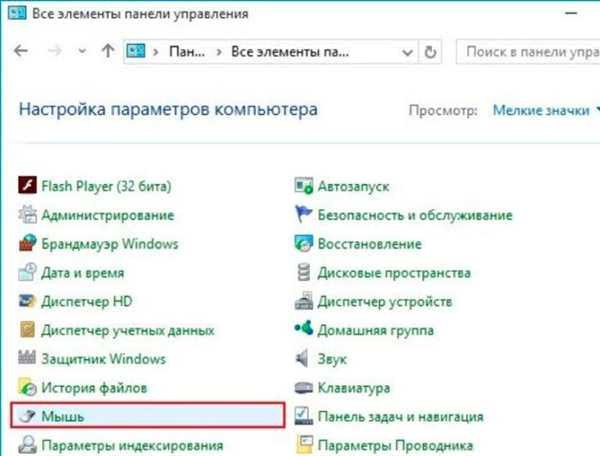This screenshot has height=456, width=600.
Task: Open Диспетчер HD link
Action: click(87, 301)
